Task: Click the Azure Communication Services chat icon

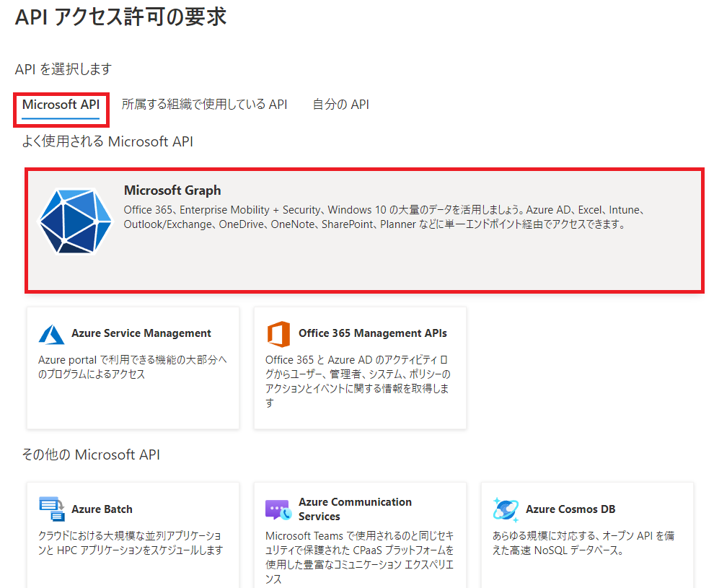Action: [x=278, y=509]
